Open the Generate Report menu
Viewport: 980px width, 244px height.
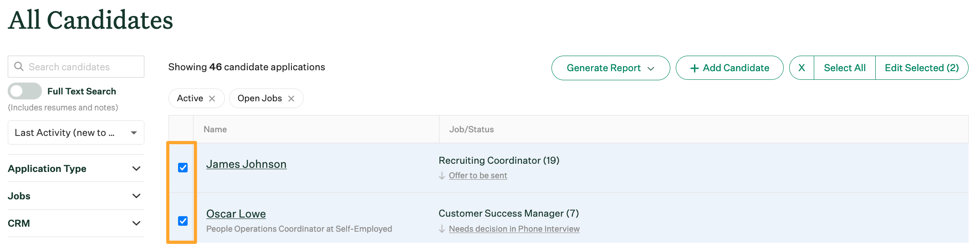pyautogui.click(x=610, y=68)
